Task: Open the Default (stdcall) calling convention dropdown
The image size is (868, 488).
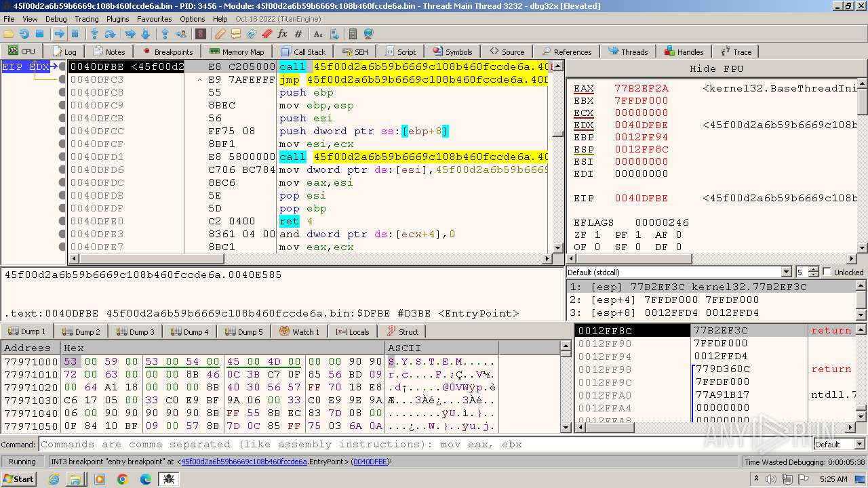Action: (679, 272)
